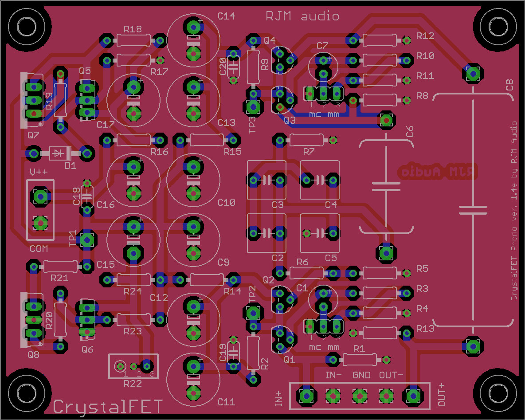Image resolution: width=525 pixels, height=420 pixels.
Task: Click the R16 resistor label
Action: pyautogui.click(x=159, y=151)
